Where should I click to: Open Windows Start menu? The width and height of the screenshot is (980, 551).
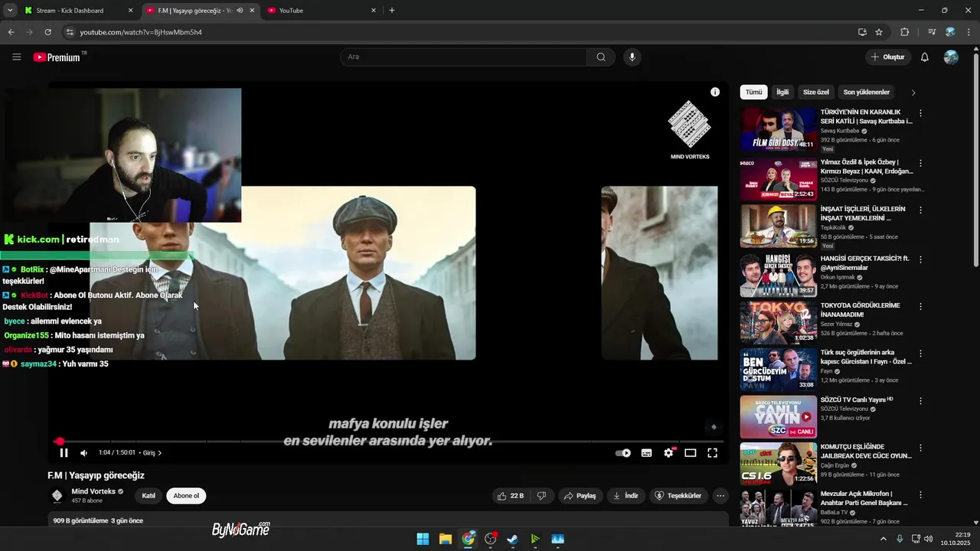[x=423, y=539]
